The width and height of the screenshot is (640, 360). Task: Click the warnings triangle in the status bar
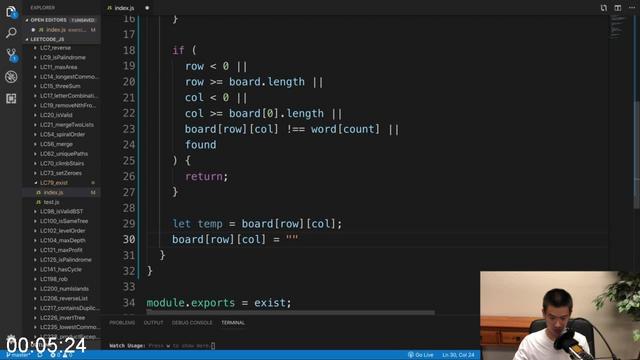point(65,355)
